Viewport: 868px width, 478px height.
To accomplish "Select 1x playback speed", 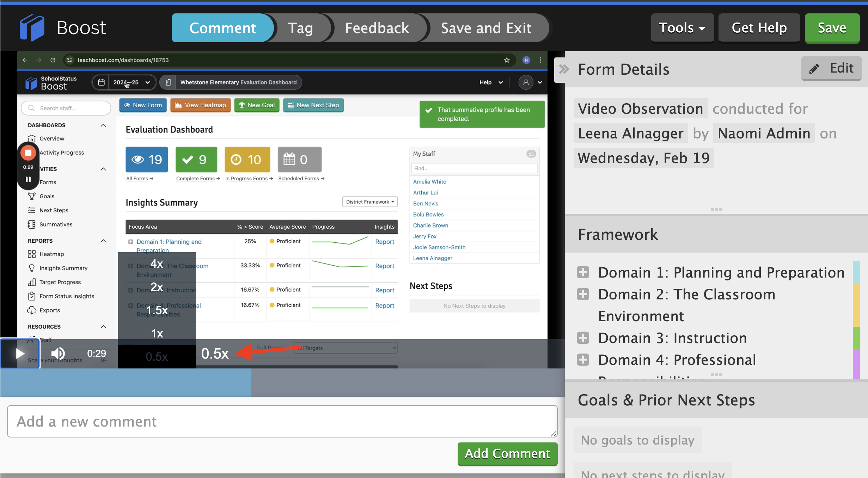I will click(x=157, y=333).
